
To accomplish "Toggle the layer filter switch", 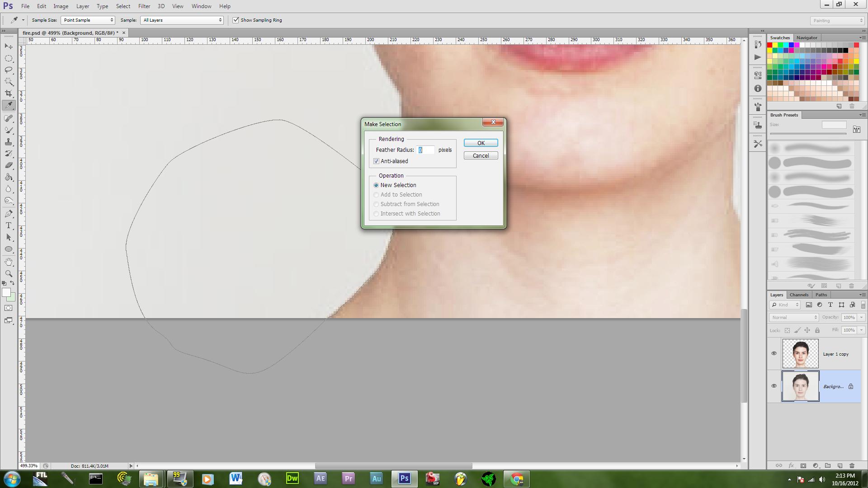I will pos(863,305).
